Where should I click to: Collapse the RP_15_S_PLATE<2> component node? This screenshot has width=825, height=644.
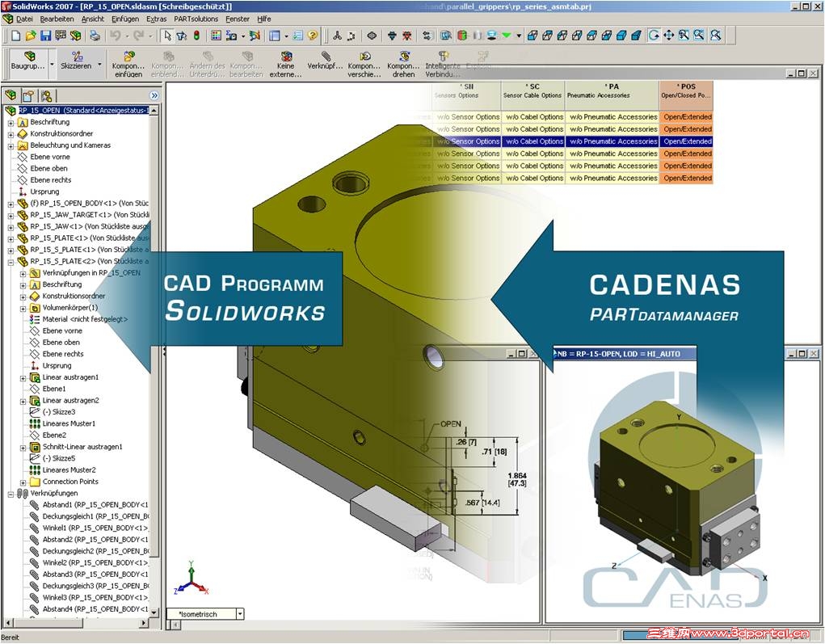click(11, 262)
